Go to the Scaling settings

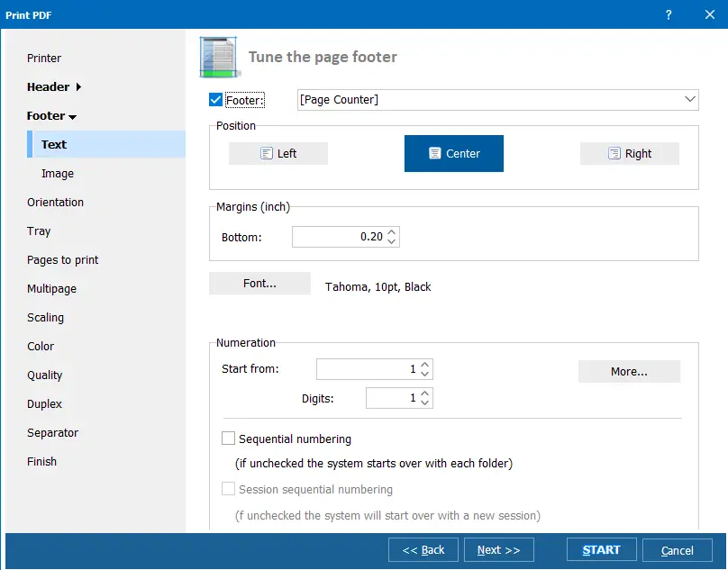[47, 317]
